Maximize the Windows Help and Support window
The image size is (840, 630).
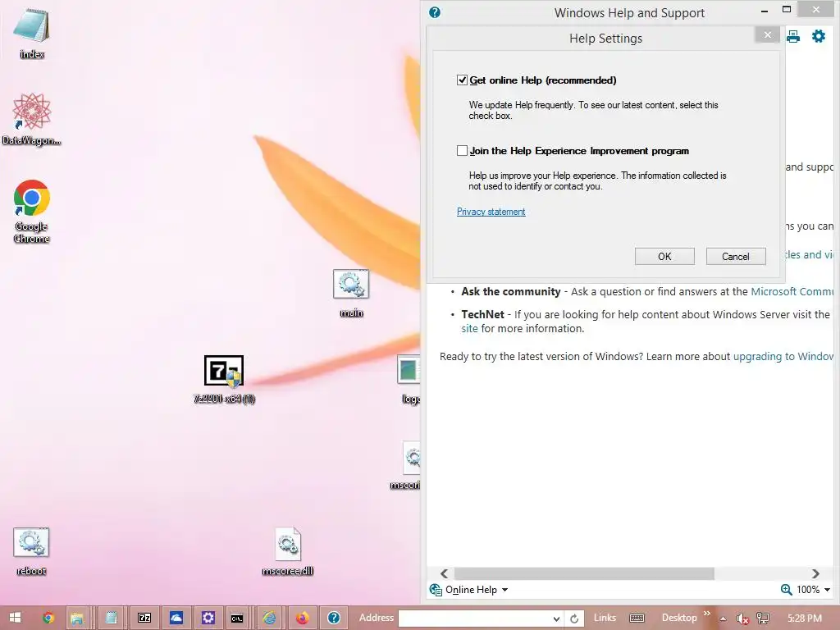[787, 9]
